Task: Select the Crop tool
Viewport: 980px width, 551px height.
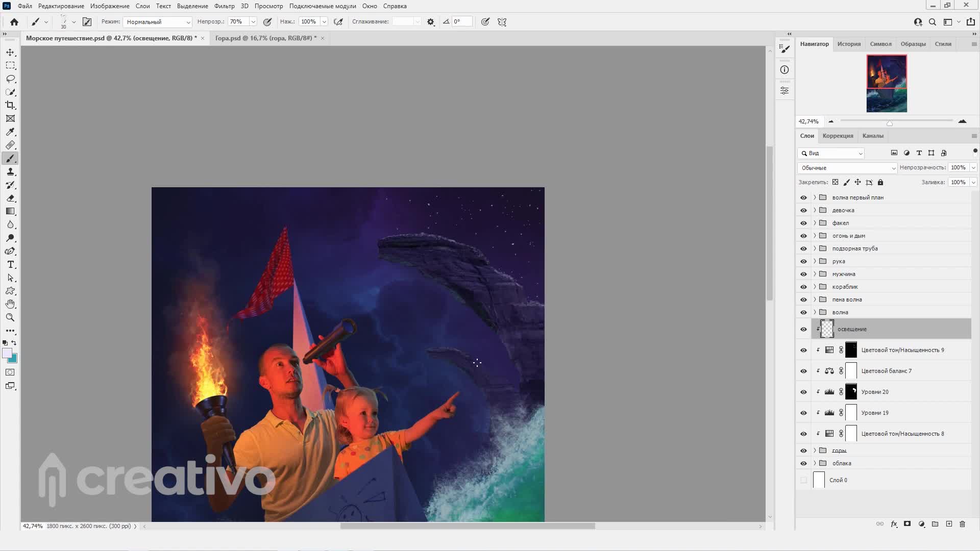Action: [10, 105]
